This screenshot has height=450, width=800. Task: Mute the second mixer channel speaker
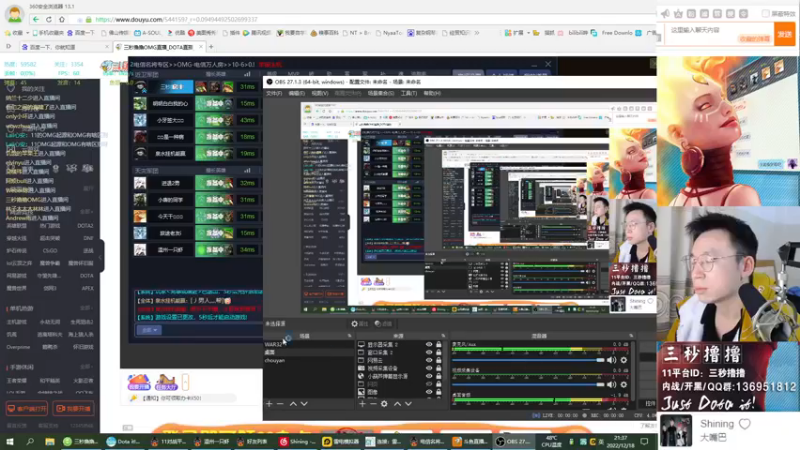coord(611,385)
